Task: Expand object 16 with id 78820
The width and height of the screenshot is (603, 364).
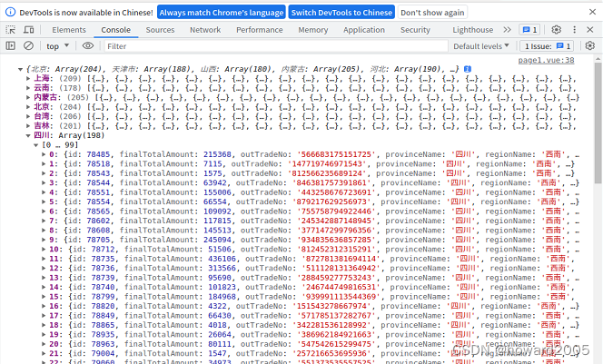Action: 44,306
